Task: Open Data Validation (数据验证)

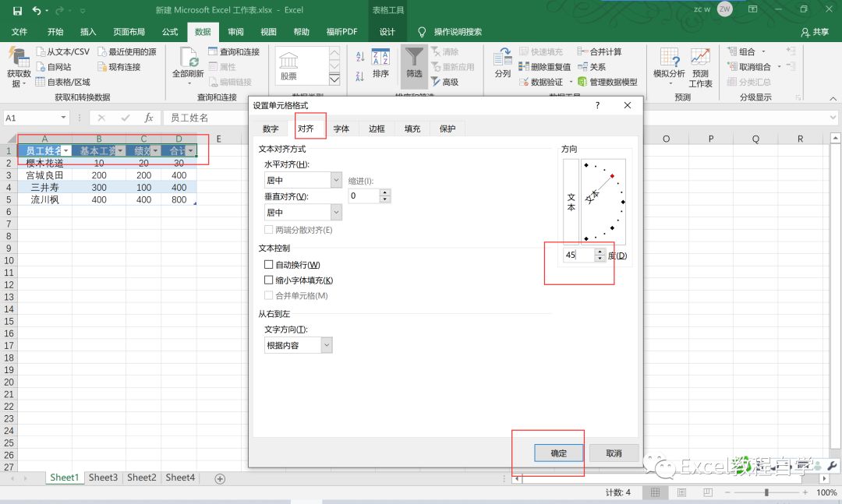Action: pos(541,82)
